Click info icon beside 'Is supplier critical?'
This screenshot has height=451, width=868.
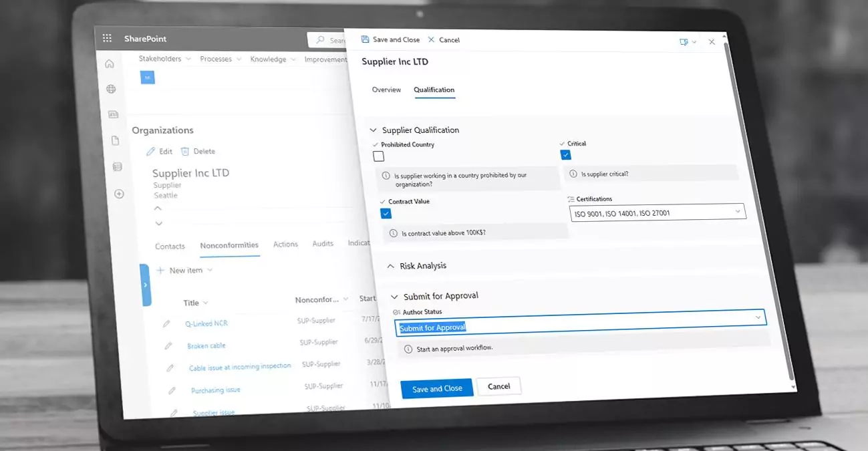(x=573, y=173)
